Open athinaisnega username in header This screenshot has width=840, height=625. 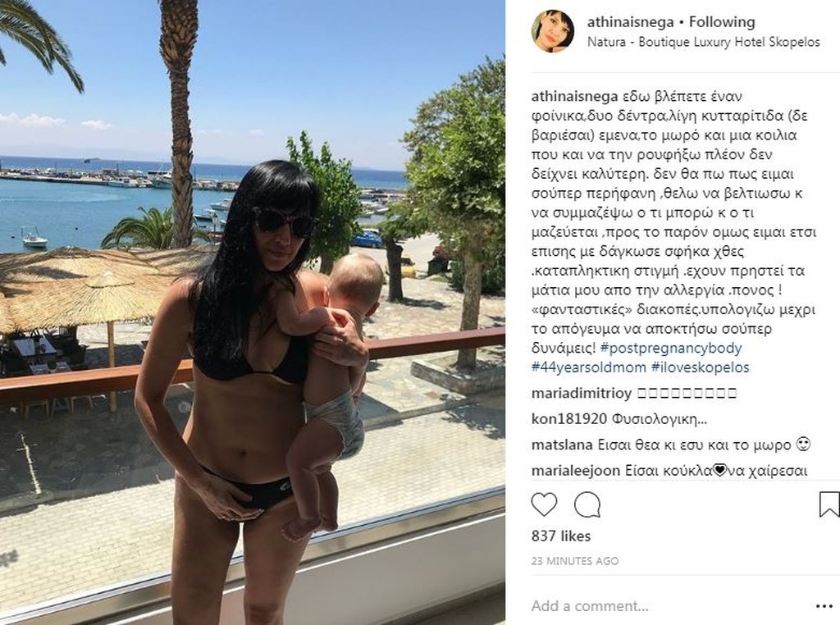click(631, 22)
